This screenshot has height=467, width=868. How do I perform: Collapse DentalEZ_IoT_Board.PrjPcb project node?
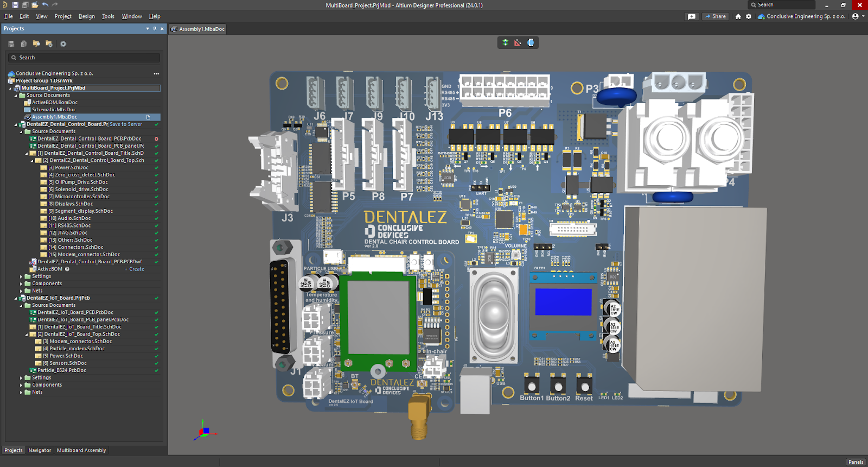click(16, 298)
